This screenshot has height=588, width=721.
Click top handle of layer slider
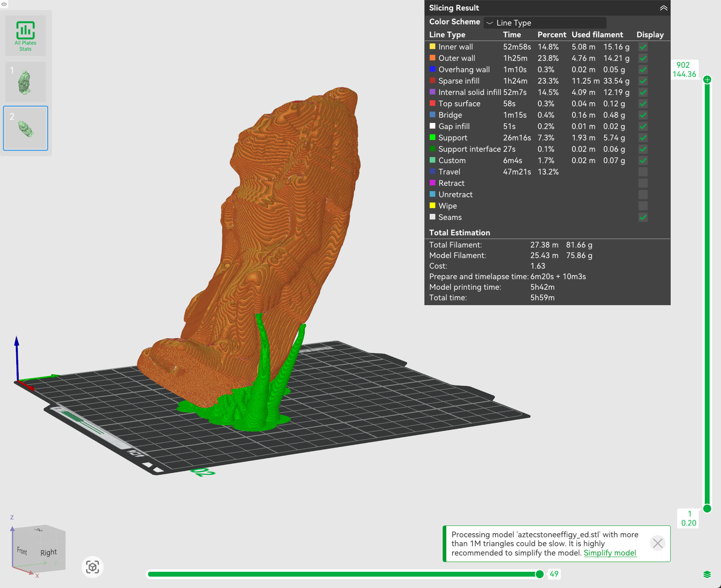tap(707, 80)
